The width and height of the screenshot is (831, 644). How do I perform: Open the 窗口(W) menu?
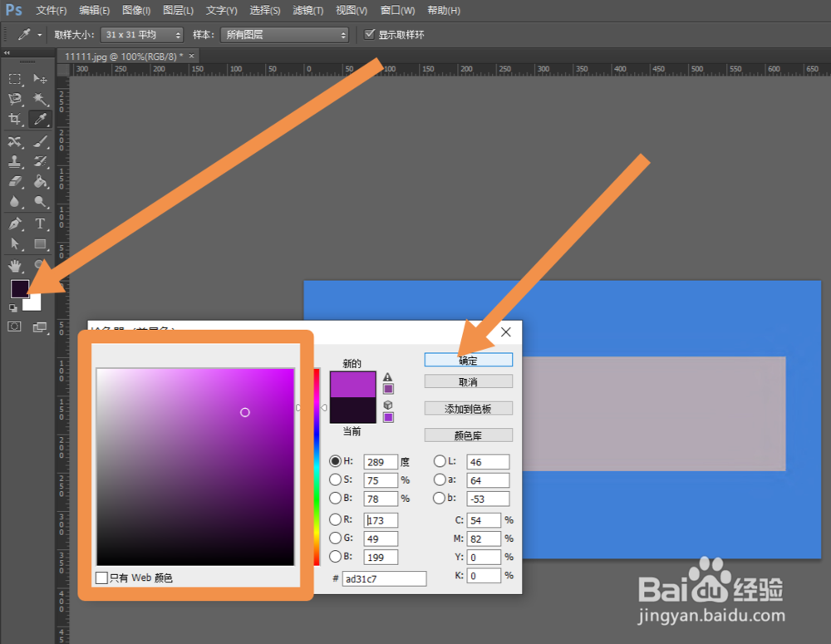click(x=397, y=11)
